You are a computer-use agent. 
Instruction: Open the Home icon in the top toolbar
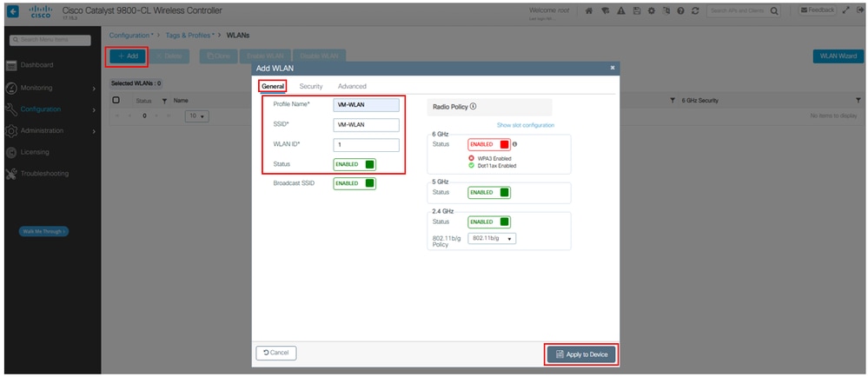590,10
